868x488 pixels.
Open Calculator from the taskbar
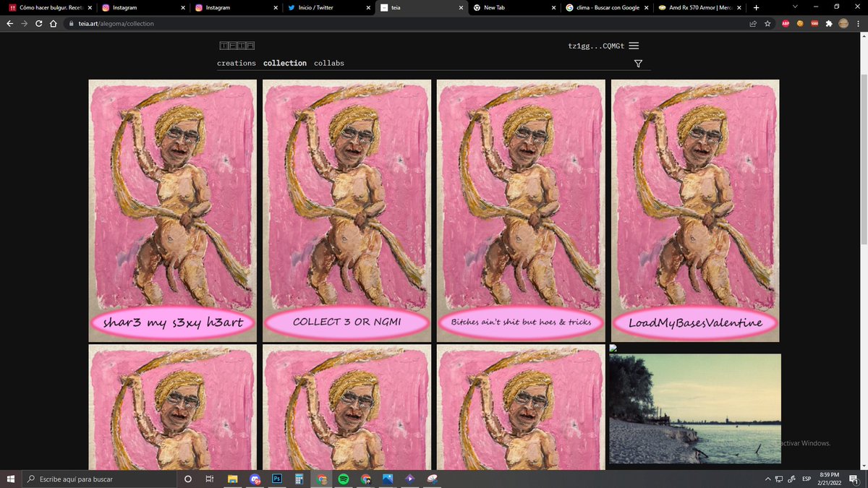coord(298,479)
